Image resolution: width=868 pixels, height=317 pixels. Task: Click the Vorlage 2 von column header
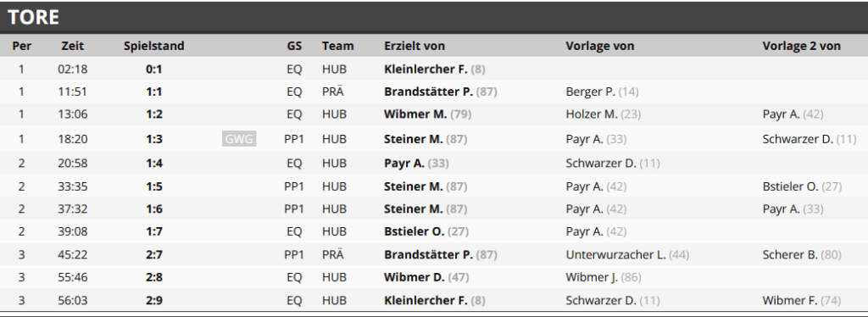click(801, 46)
